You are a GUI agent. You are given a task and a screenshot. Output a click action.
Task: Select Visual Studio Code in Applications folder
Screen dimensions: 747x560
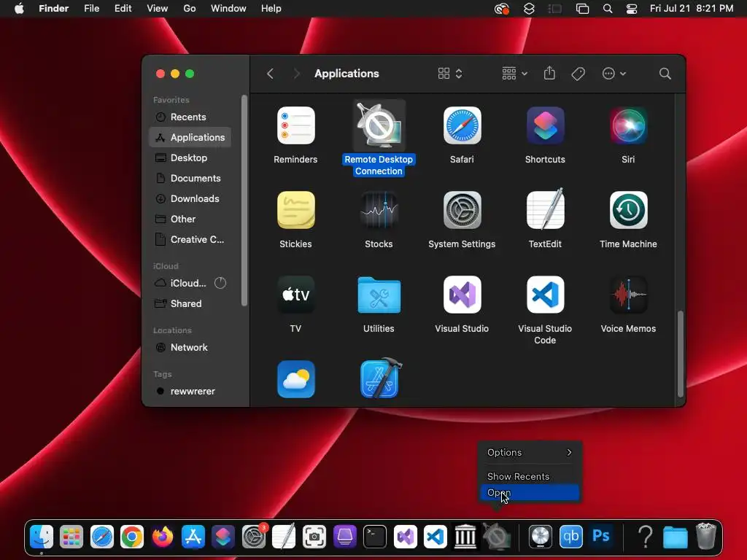pyautogui.click(x=545, y=295)
